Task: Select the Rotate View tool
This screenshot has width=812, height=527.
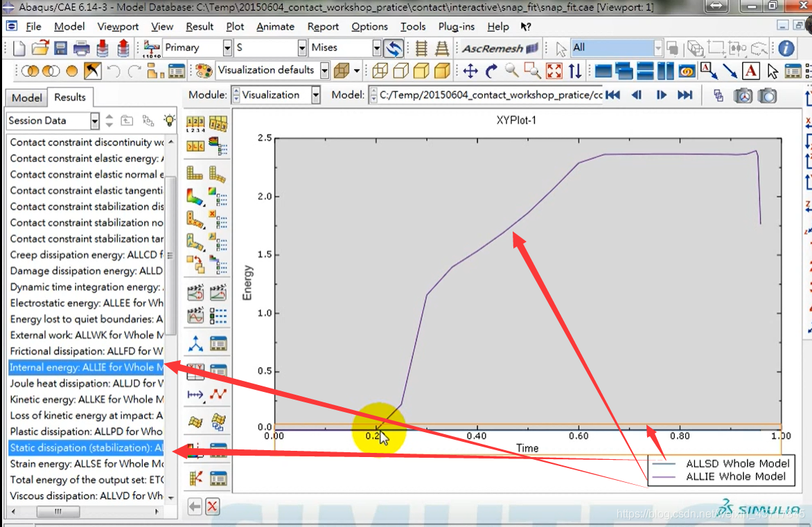Action: [491, 71]
